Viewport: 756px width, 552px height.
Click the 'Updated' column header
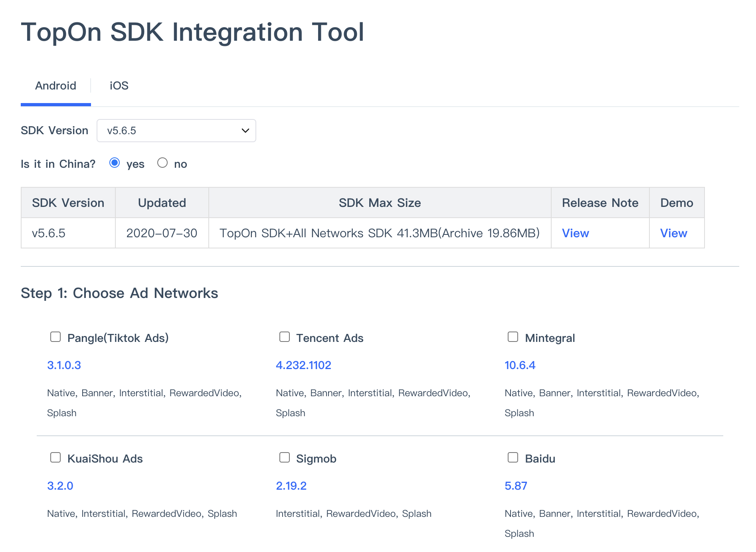[162, 203]
